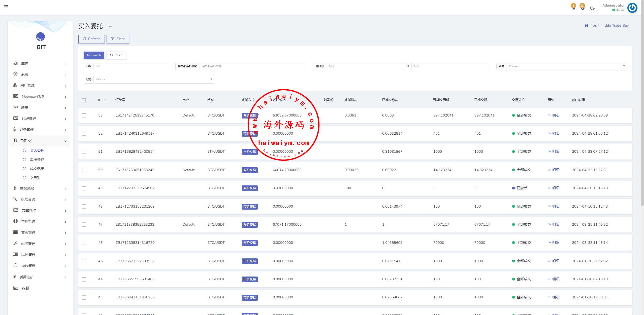The height and width of the screenshot is (315, 644).
Task: Open the 财务管理 menu
Action: [x=26, y=130]
